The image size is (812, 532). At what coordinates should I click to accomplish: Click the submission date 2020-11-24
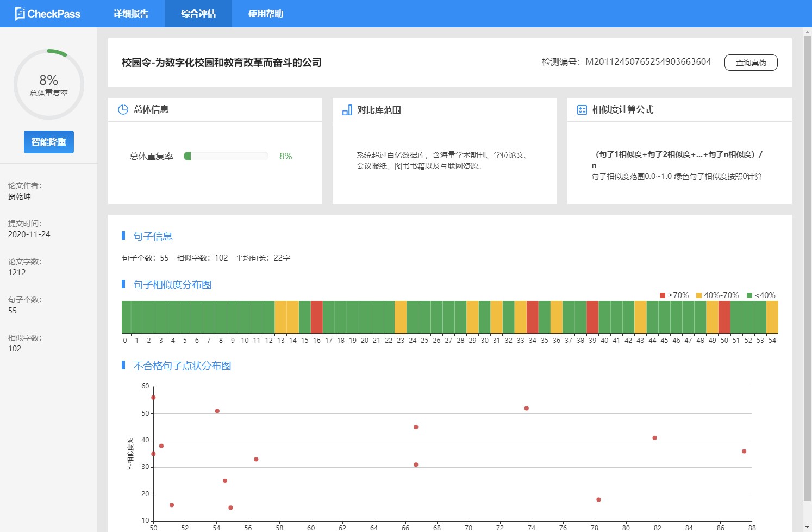tap(29, 234)
